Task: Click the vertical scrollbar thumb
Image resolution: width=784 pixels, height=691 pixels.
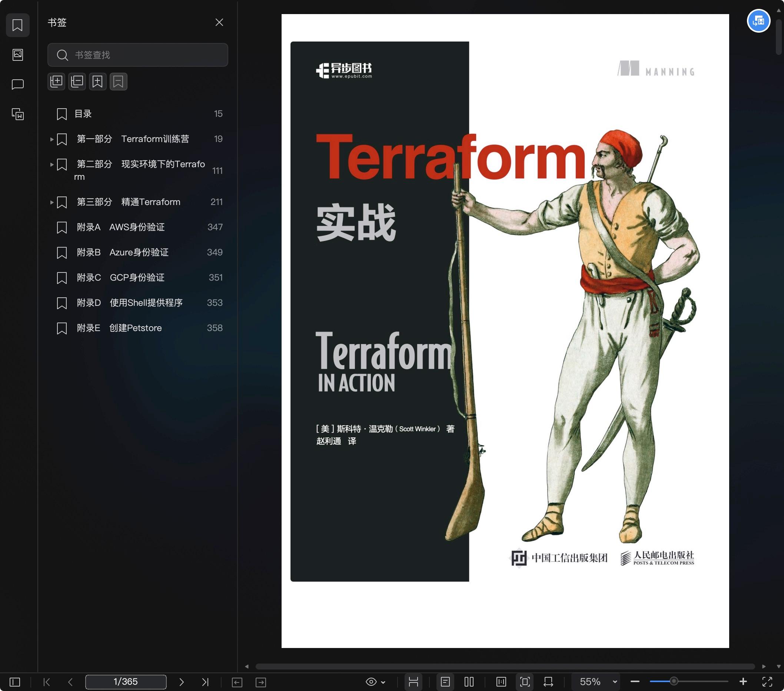Action: click(779, 37)
